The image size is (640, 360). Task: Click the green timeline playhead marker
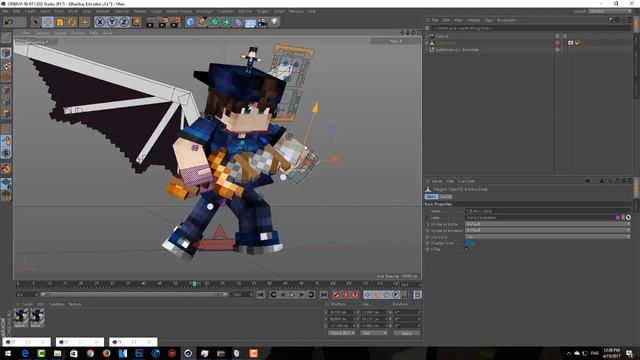point(195,284)
